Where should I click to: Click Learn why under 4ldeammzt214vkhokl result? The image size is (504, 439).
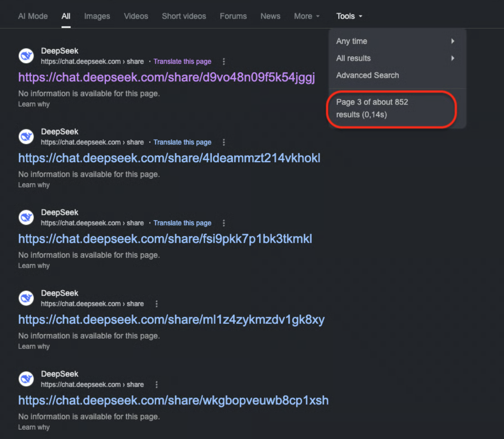(34, 185)
